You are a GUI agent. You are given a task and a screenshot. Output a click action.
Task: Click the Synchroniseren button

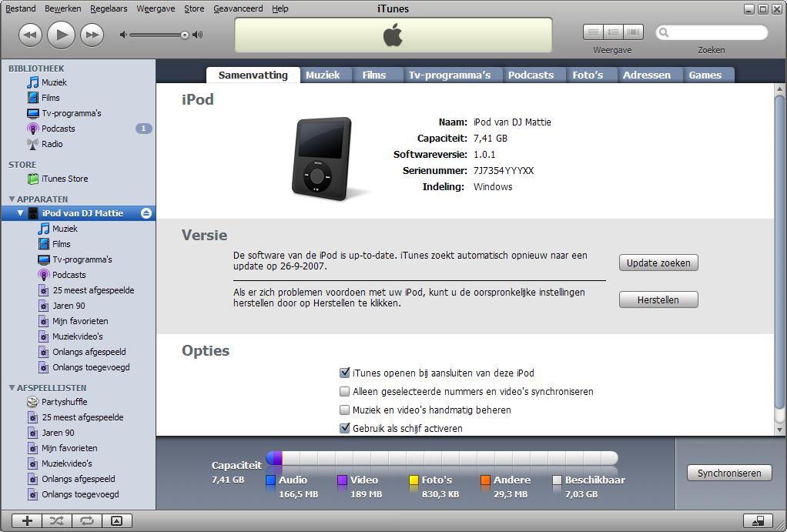pos(729,473)
